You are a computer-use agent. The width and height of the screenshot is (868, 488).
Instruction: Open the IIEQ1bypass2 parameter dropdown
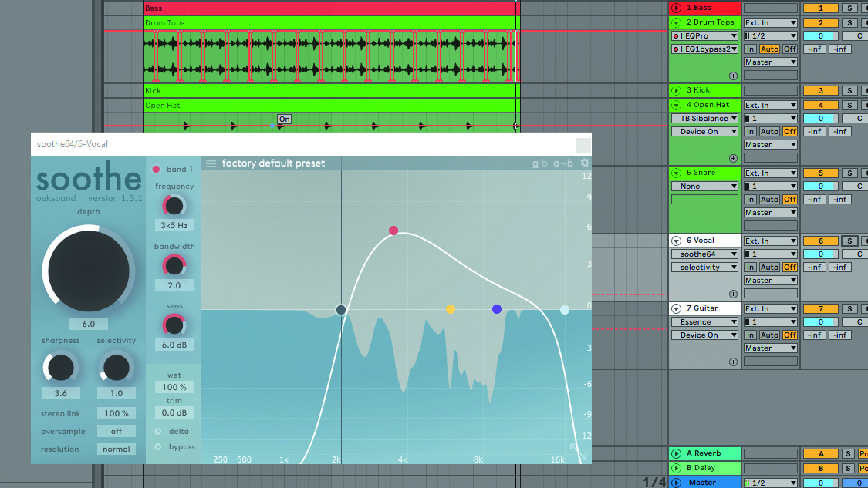pyautogui.click(x=704, y=49)
